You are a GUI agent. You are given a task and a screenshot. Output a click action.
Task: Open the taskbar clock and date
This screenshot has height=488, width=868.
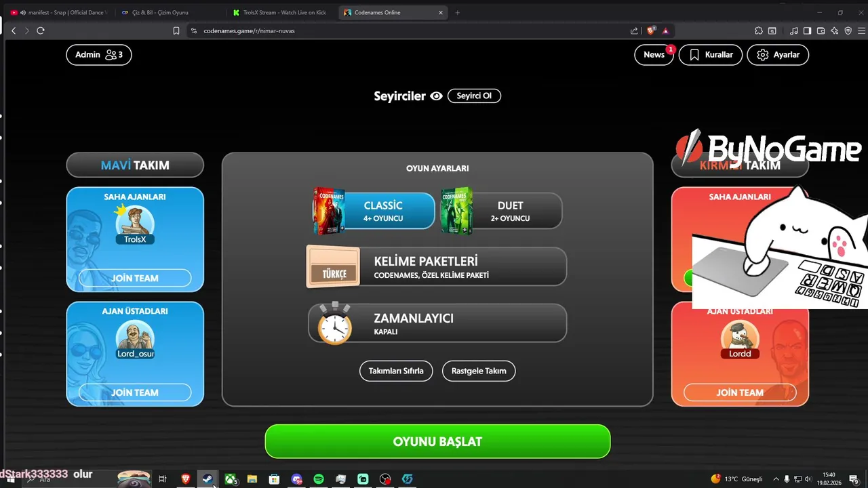pyautogui.click(x=828, y=479)
